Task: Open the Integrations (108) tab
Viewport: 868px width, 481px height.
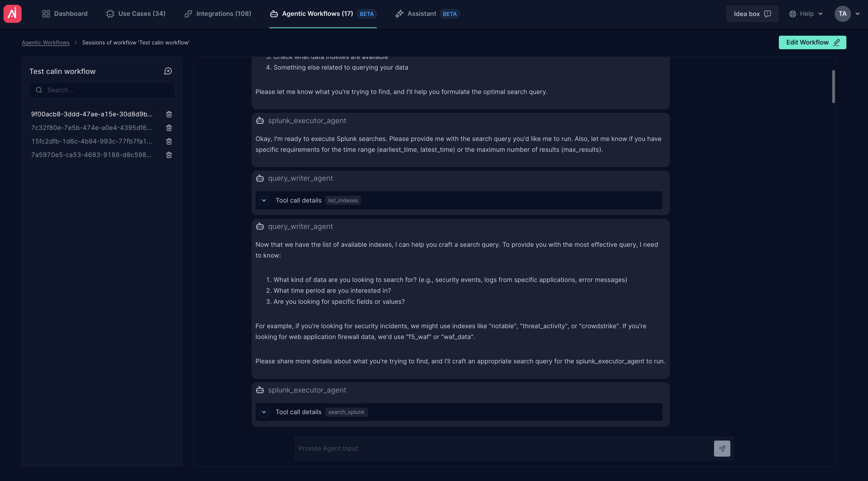Action: (218, 14)
